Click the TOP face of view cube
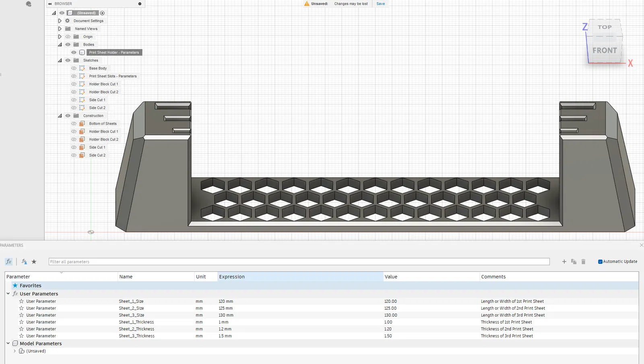The width and height of the screenshot is (644, 364). 604,27
